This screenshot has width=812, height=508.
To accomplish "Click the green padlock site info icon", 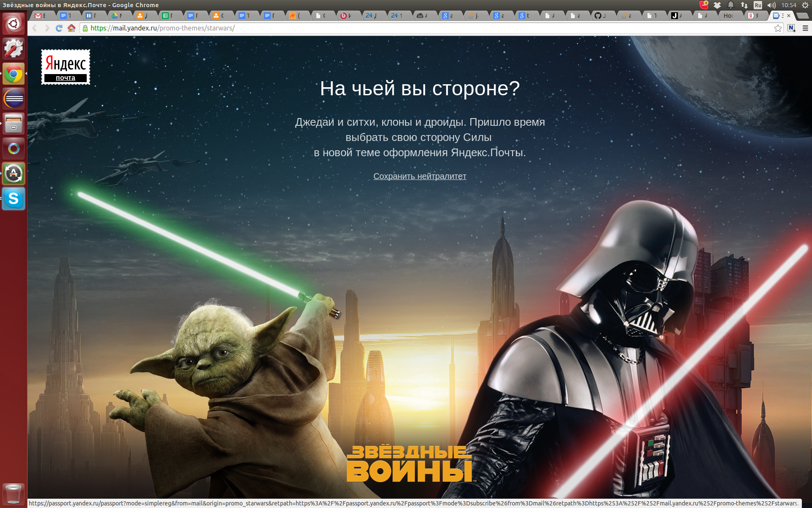I will click(x=85, y=28).
